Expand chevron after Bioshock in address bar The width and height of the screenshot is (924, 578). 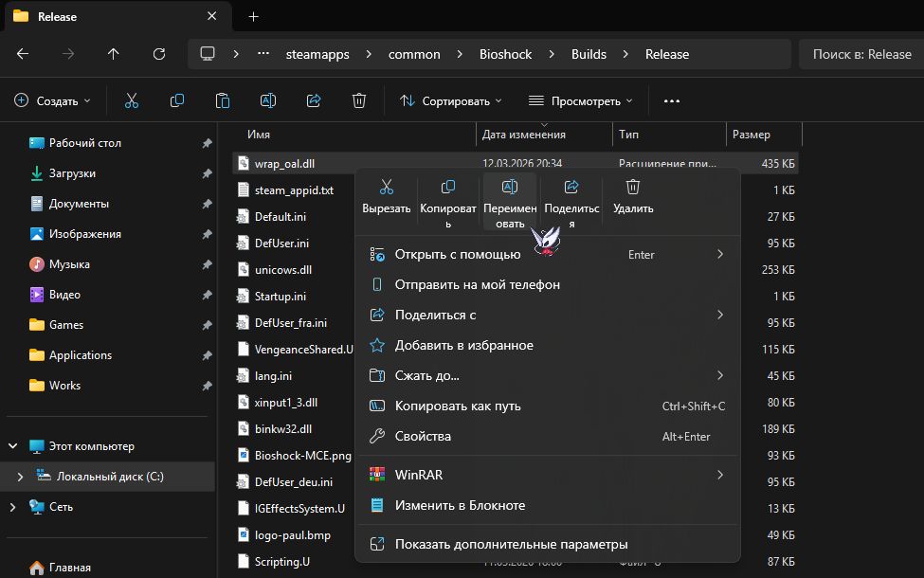click(552, 54)
